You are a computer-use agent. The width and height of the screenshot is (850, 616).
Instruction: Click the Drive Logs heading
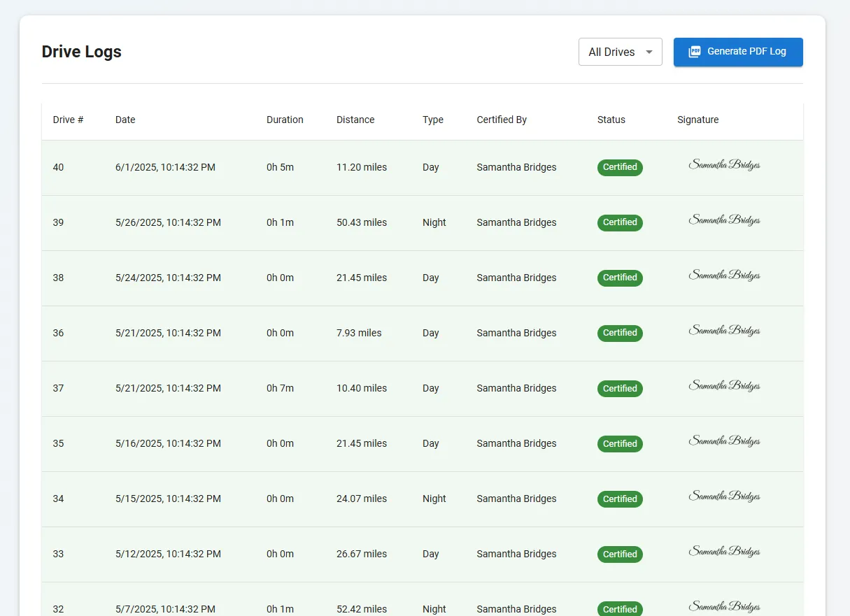(82, 52)
